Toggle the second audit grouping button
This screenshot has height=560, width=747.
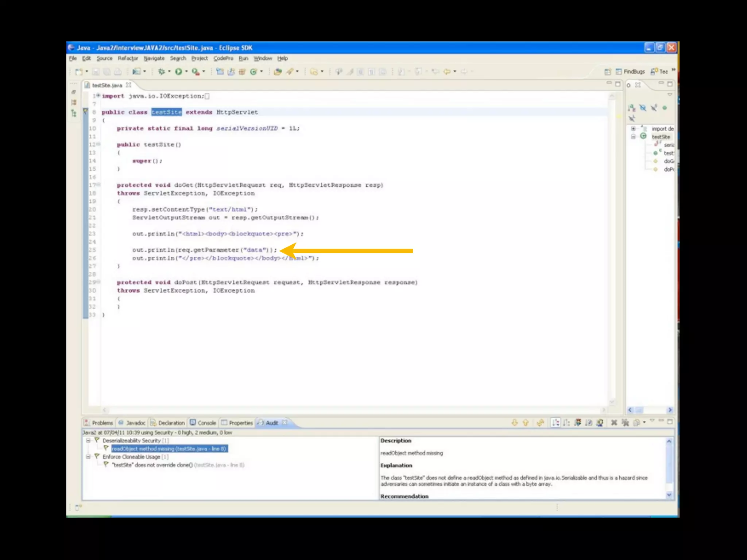[x=566, y=423]
